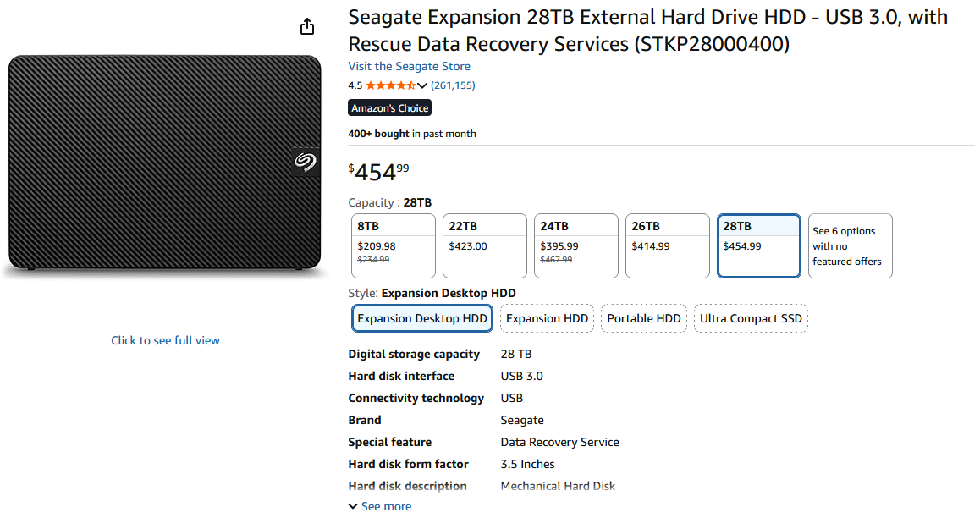Select the 22TB capacity option

point(484,245)
